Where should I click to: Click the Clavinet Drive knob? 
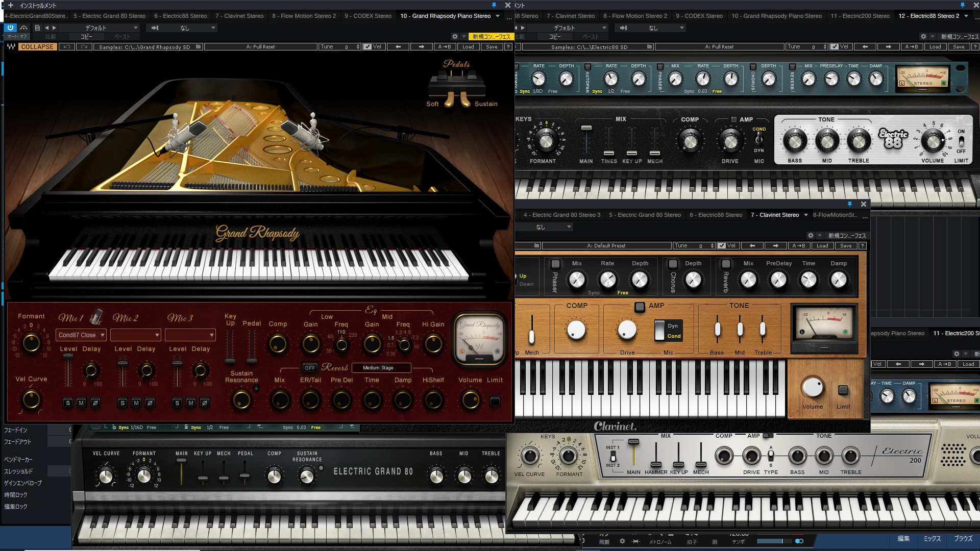pyautogui.click(x=627, y=330)
